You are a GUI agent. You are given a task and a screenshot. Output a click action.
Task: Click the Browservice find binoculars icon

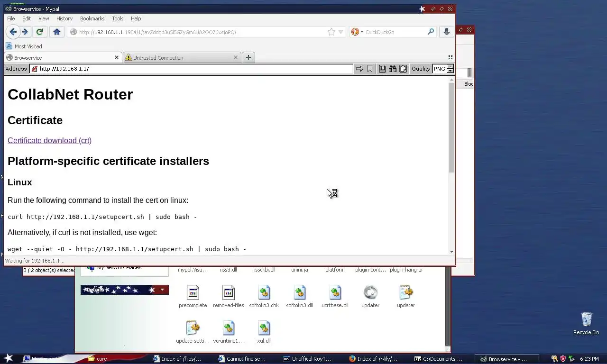click(x=393, y=69)
